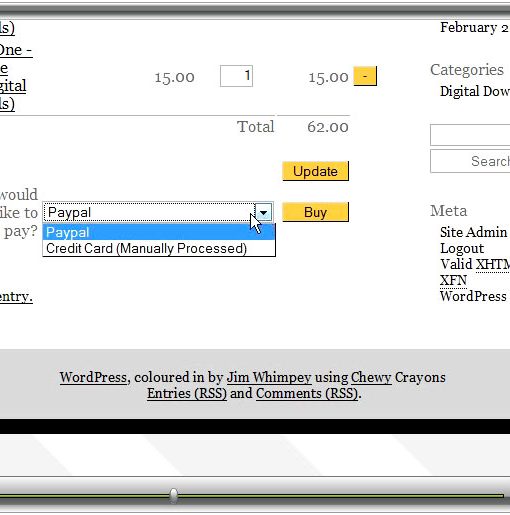Click the Buy button
Viewport: 510px width, 515px height.
315,212
